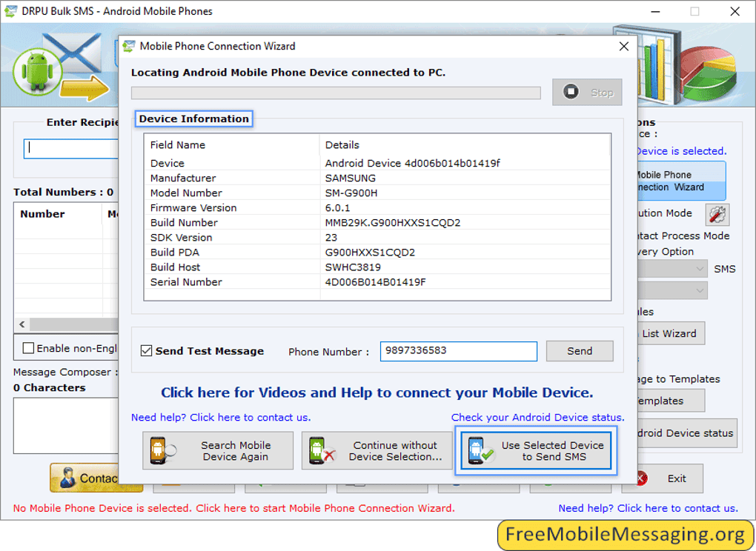This screenshot has width=756, height=551.
Task: Click Search Mobile Device Again button
Action: tap(218, 450)
